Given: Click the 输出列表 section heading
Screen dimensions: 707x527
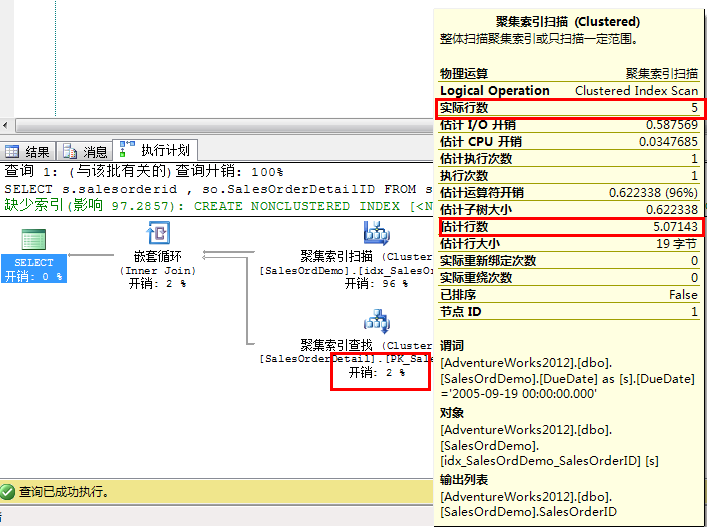Looking at the screenshot, I should pos(464,480).
